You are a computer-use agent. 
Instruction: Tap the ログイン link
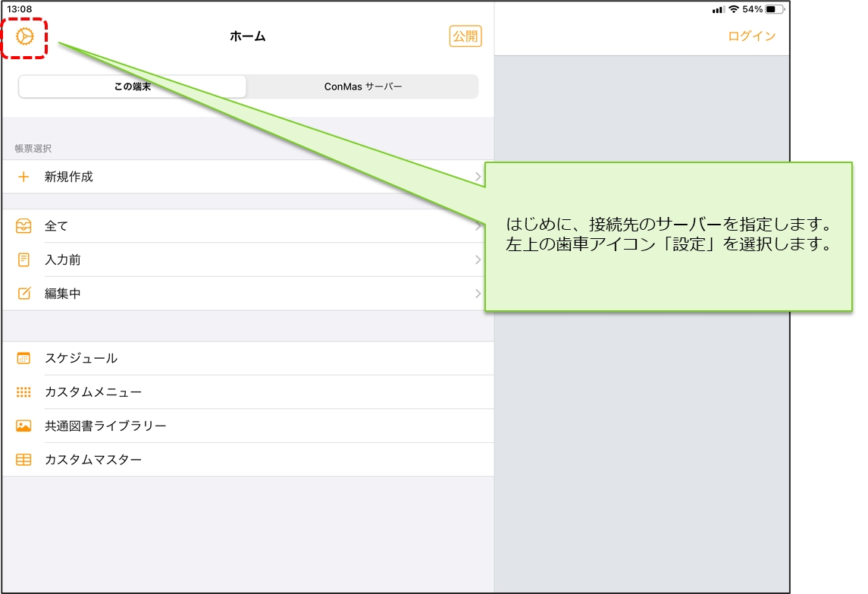point(751,36)
